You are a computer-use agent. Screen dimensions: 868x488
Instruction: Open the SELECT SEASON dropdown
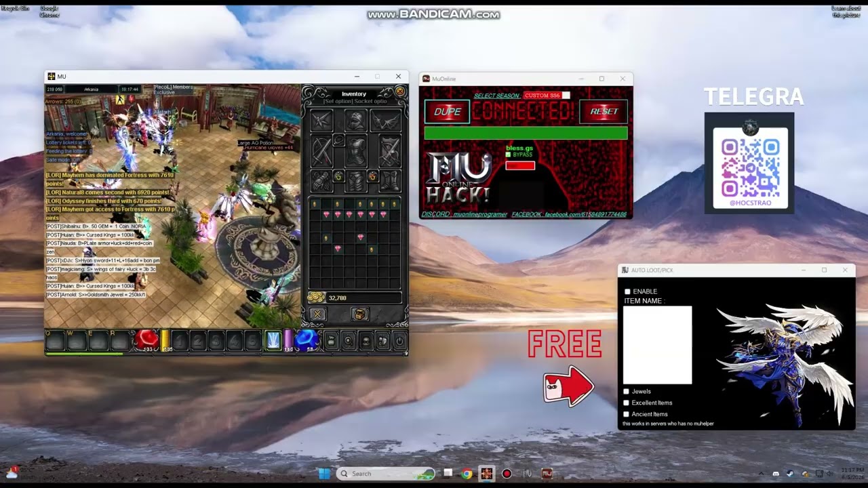[547, 96]
